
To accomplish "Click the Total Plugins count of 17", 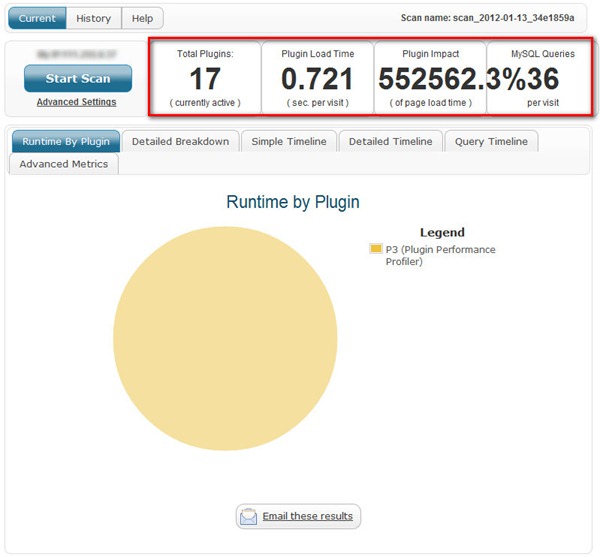I will (204, 80).
